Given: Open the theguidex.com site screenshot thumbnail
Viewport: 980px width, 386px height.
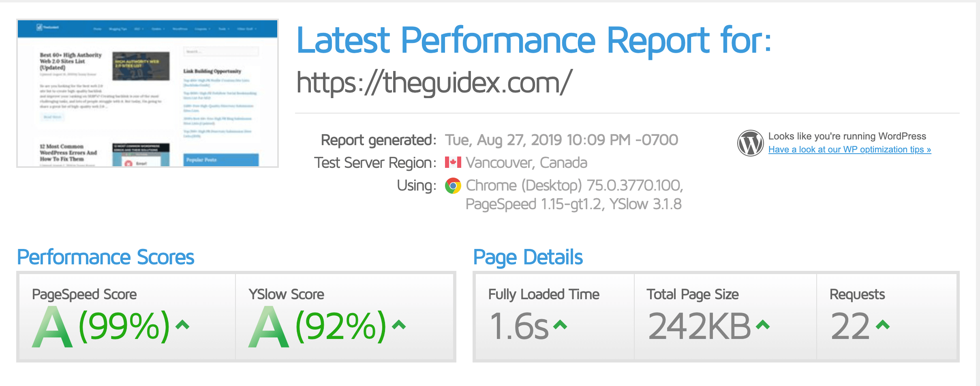Looking at the screenshot, I should click(148, 93).
